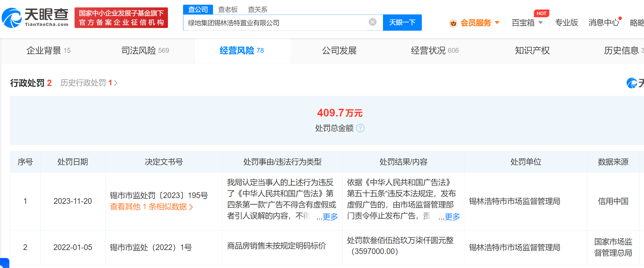Go to the 企业背景 tab
Image resolution: width=644 pixels, height=268 pixels.
48,51
